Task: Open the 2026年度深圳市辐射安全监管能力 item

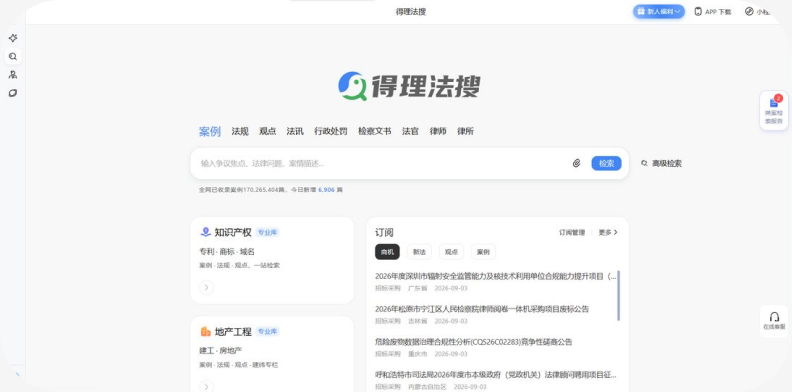Action: coord(496,276)
